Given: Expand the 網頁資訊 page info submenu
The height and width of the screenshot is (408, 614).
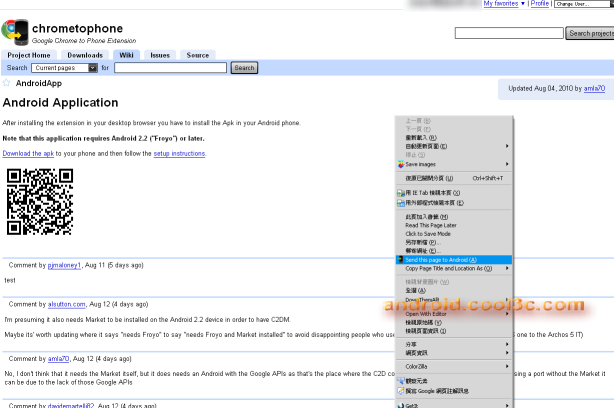Looking at the screenshot, I should (453, 353).
